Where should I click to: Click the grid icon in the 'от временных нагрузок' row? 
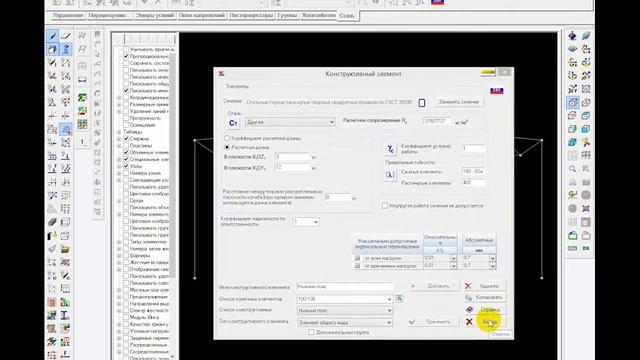[357, 266]
